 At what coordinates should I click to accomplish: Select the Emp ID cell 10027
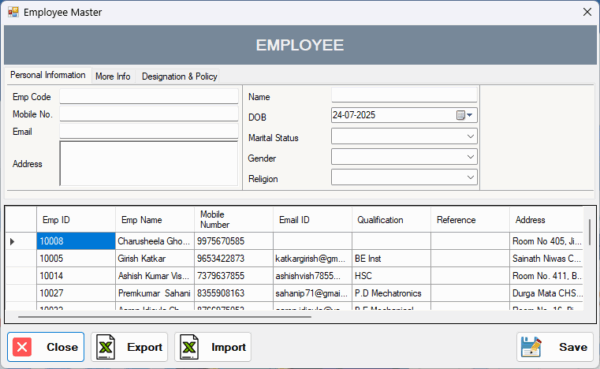coord(76,293)
